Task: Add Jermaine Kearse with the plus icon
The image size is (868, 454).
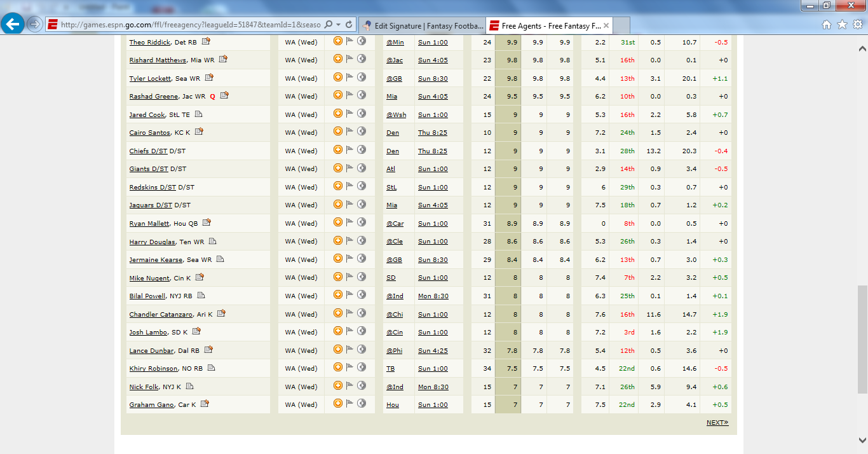Action: tap(338, 259)
